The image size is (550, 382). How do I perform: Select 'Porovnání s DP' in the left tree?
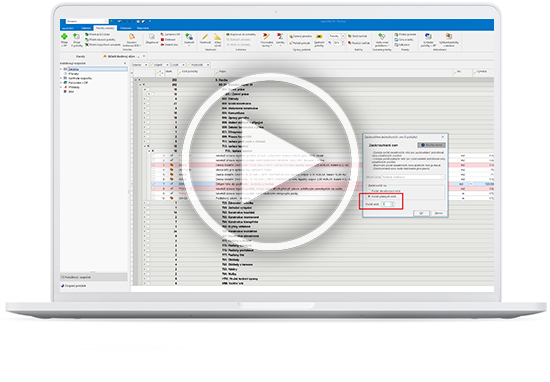(x=78, y=83)
